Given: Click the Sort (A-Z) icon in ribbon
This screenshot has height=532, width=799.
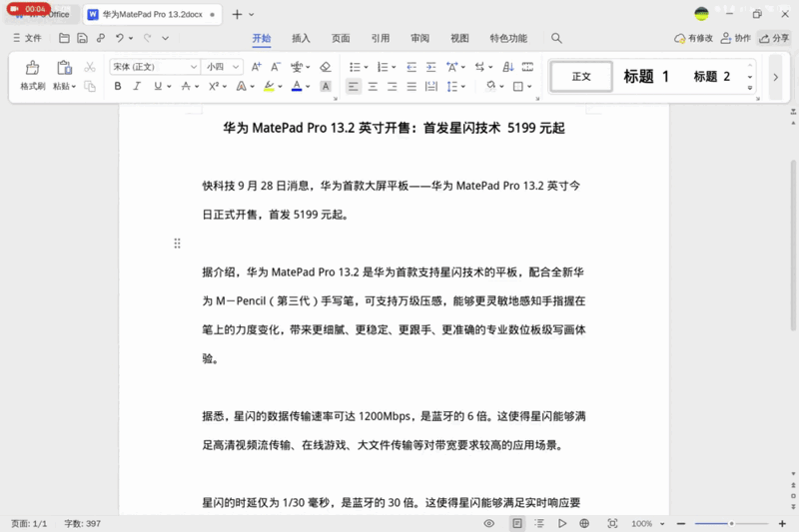Looking at the screenshot, I should coord(507,67).
